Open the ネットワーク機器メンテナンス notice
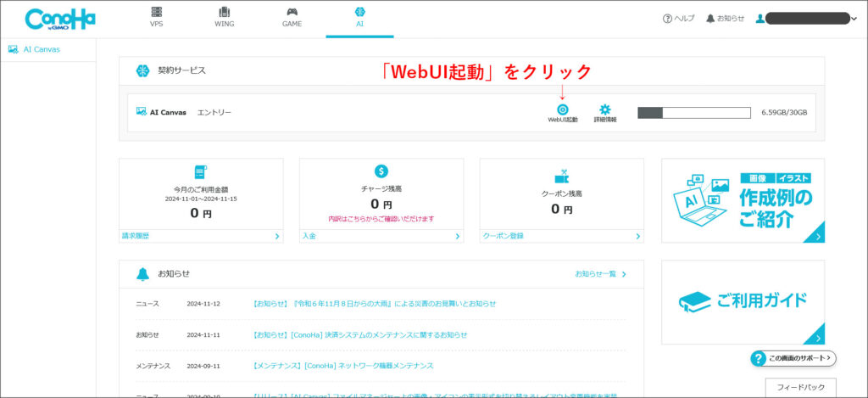The width and height of the screenshot is (868, 398). pyautogui.click(x=342, y=366)
